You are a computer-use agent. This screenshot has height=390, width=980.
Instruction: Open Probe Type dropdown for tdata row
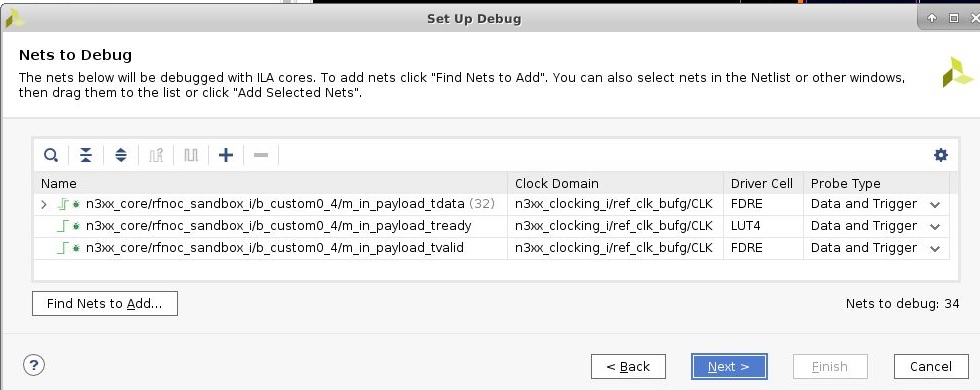point(935,204)
